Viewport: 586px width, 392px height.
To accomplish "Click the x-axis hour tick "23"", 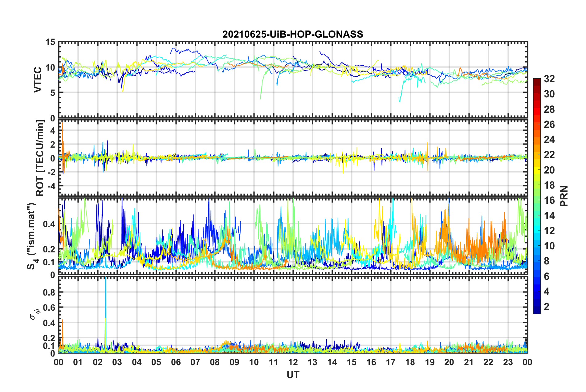I will coord(508,362).
